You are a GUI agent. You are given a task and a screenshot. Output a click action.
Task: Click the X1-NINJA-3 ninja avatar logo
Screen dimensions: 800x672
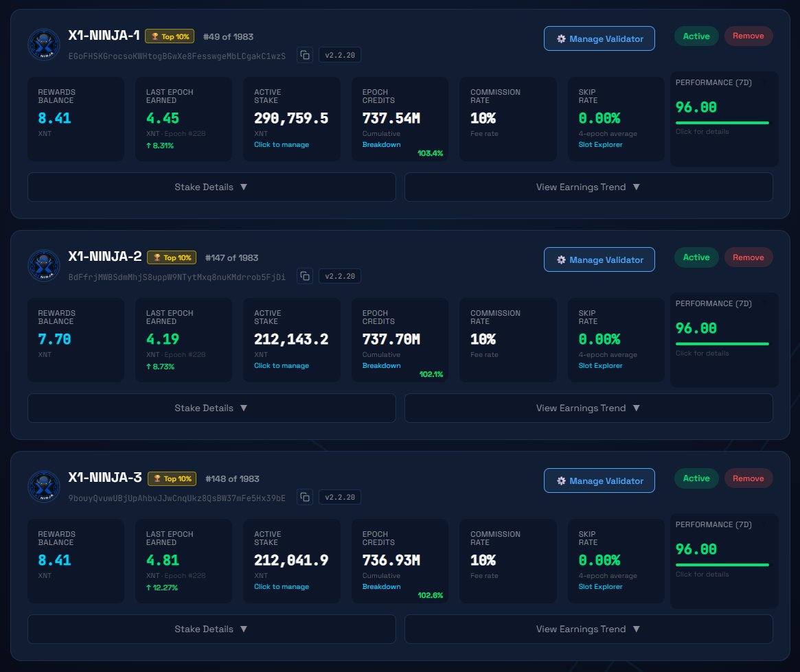pyautogui.click(x=44, y=487)
